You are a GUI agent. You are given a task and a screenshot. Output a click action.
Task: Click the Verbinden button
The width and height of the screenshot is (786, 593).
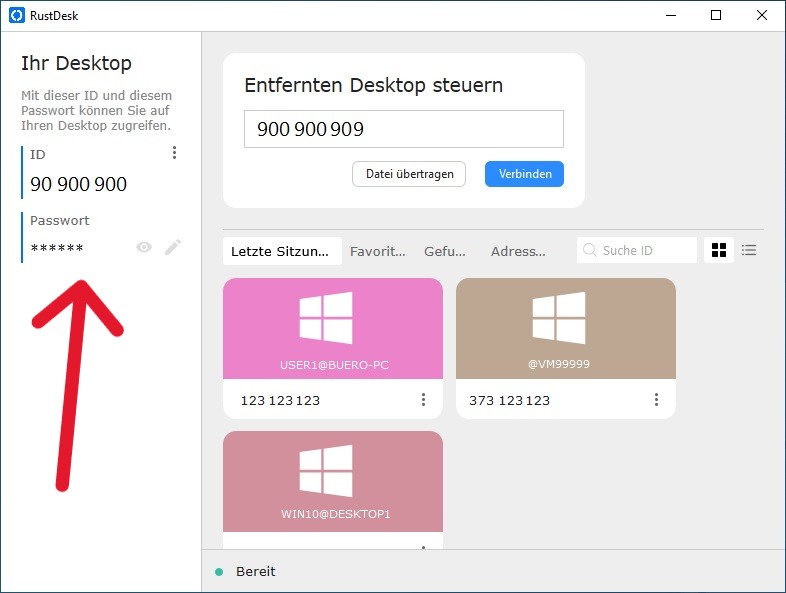point(524,174)
